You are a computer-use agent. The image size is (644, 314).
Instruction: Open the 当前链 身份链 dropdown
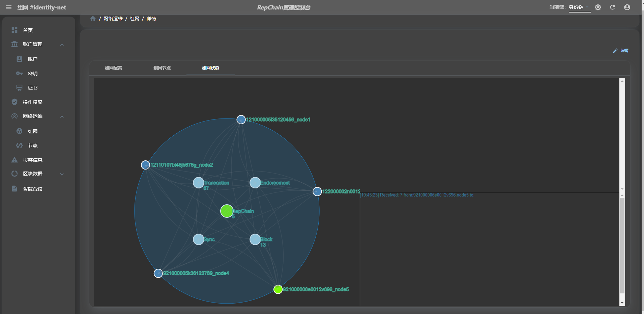[x=579, y=7]
